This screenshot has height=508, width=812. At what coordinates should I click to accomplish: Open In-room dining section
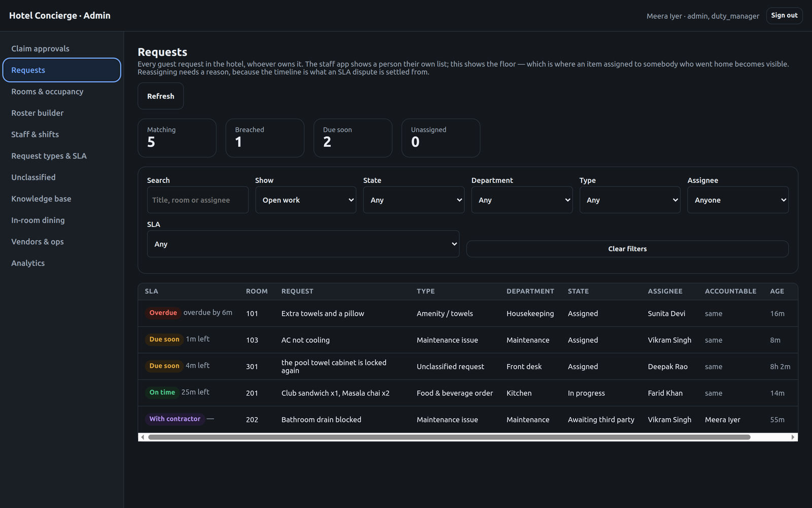61,220
